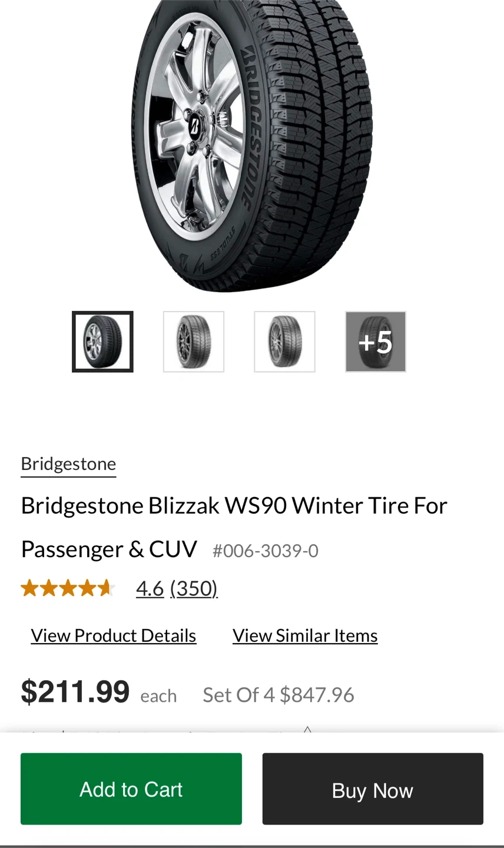View Product Details link
This screenshot has height=848, width=504.
(114, 635)
